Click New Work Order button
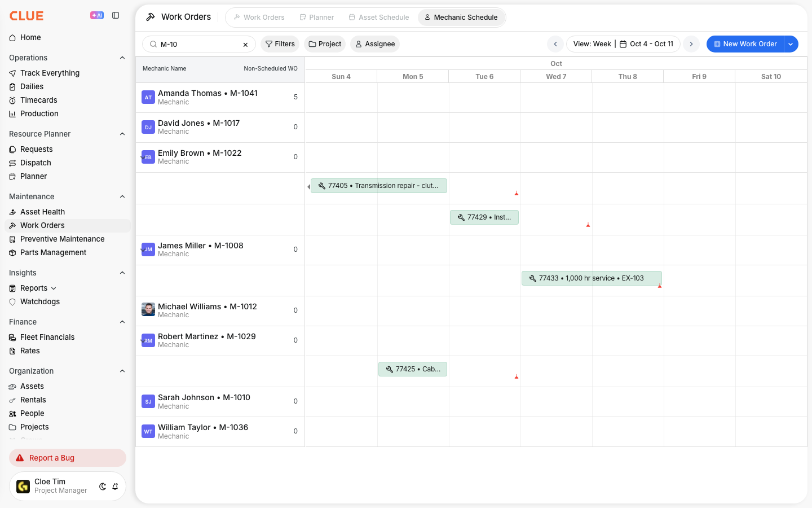812x508 pixels. pos(745,44)
